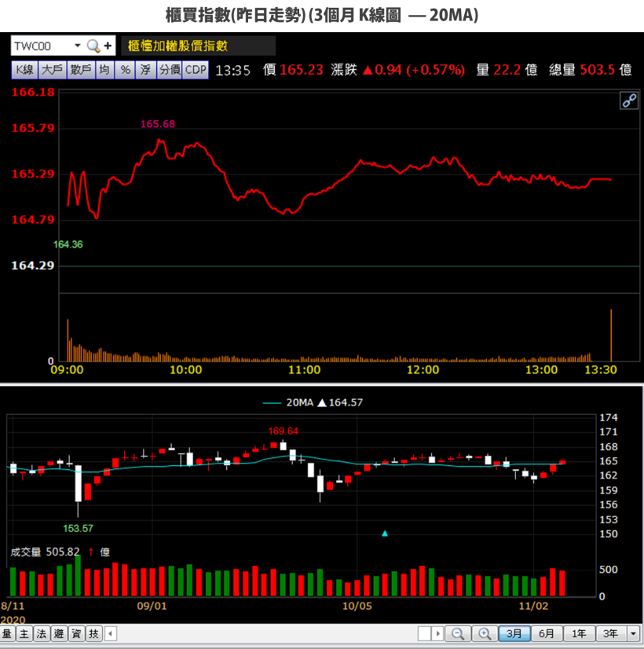644x649 pixels.
Task: Click the left scroll arrow beside 技
Action: point(111,634)
